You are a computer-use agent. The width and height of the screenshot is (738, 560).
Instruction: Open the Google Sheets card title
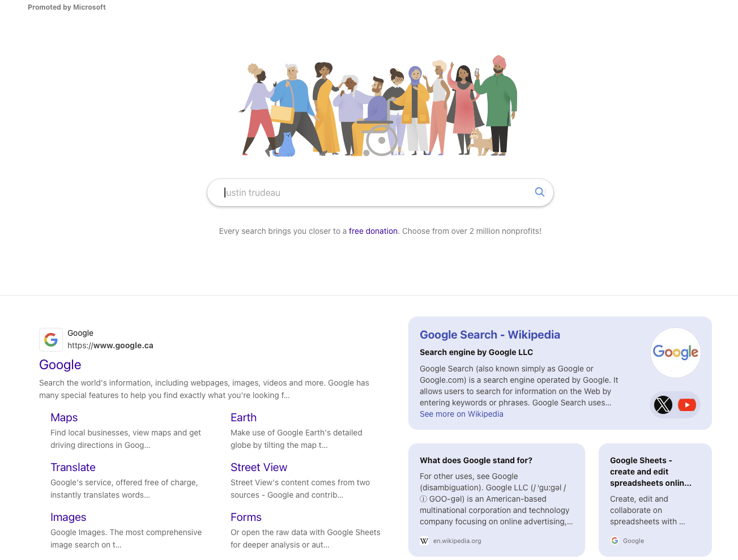point(651,472)
